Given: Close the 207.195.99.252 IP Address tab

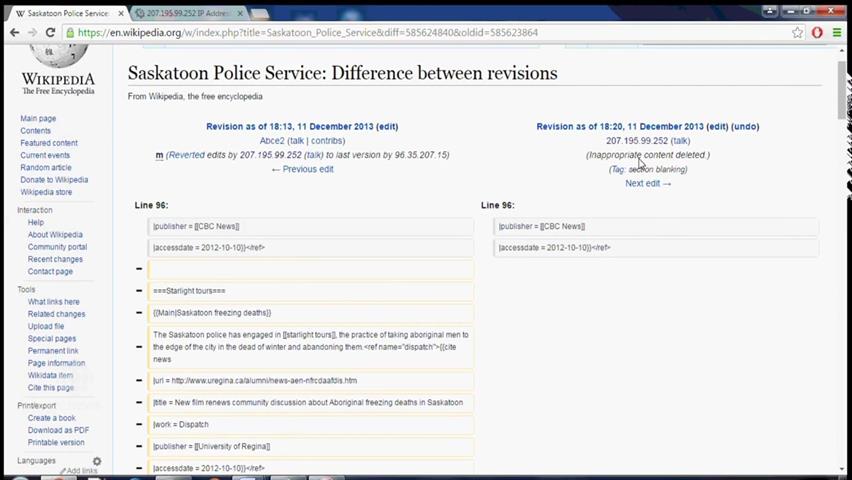Looking at the screenshot, I should (x=240, y=13).
